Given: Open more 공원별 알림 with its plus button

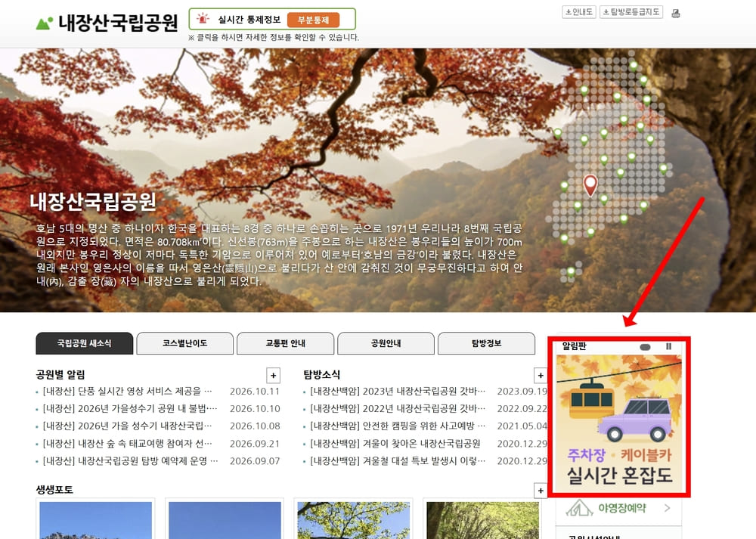Looking at the screenshot, I should 274,375.
